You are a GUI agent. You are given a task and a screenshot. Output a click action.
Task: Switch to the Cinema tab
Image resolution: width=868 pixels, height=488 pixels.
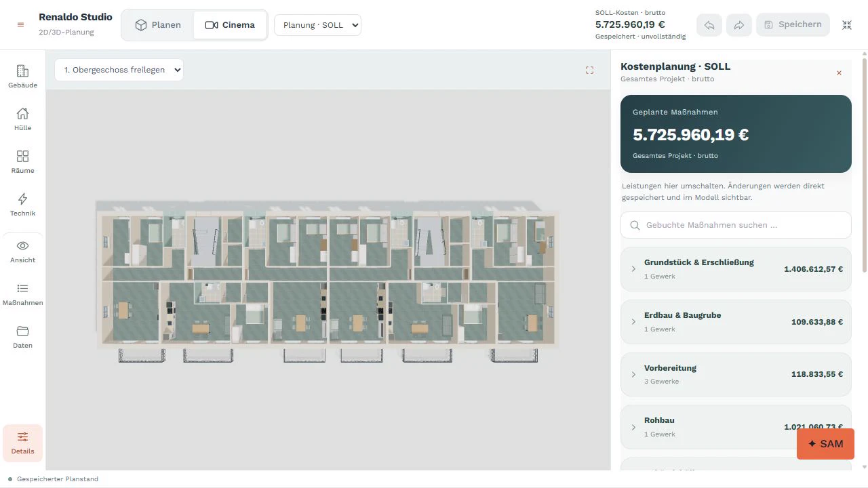tap(230, 25)
